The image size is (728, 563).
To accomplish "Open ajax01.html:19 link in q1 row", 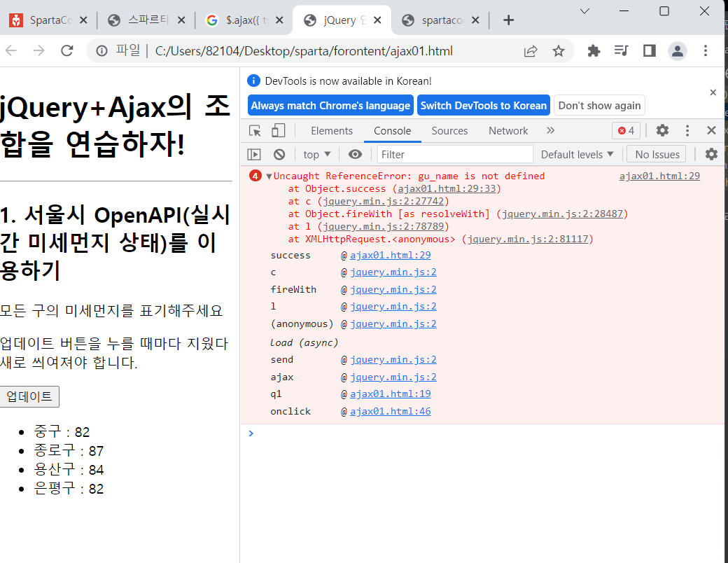I will 390,394.
